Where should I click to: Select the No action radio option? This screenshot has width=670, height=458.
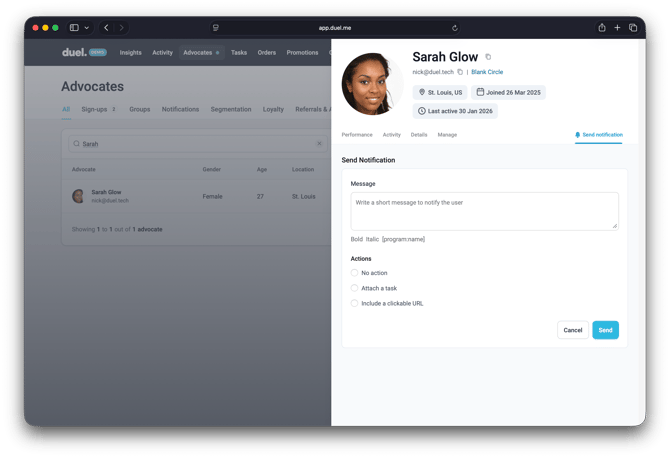[x=354, y=273]
